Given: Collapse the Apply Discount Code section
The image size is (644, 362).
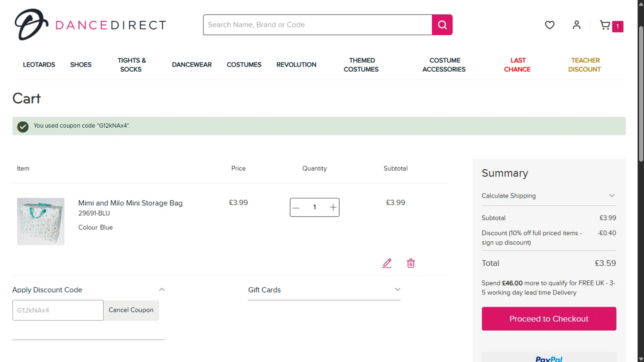Looking at the screenshot, I should pos(88,290).
